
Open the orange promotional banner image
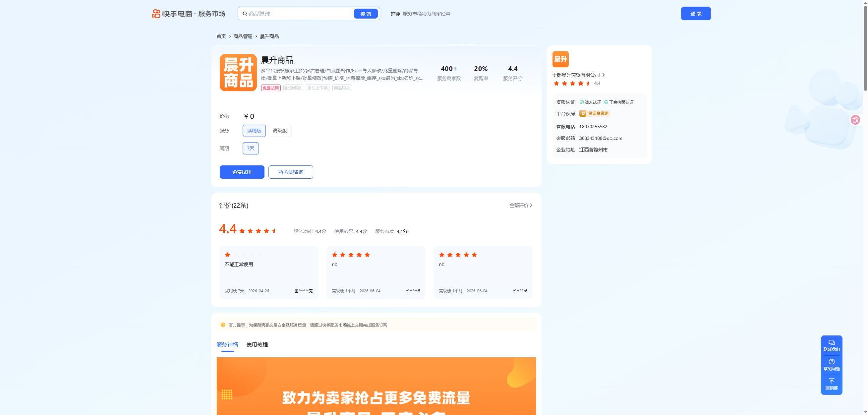coord(376,386)
